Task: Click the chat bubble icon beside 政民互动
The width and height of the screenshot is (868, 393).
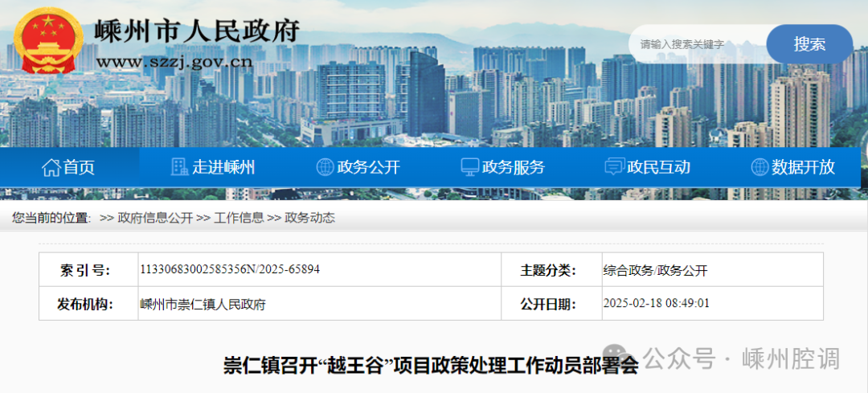Action: (614, 167)
